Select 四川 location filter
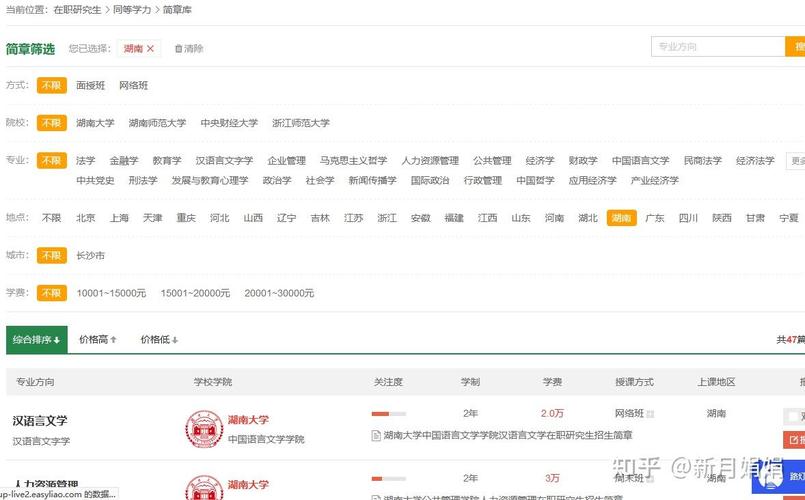 tap(688, 218)
